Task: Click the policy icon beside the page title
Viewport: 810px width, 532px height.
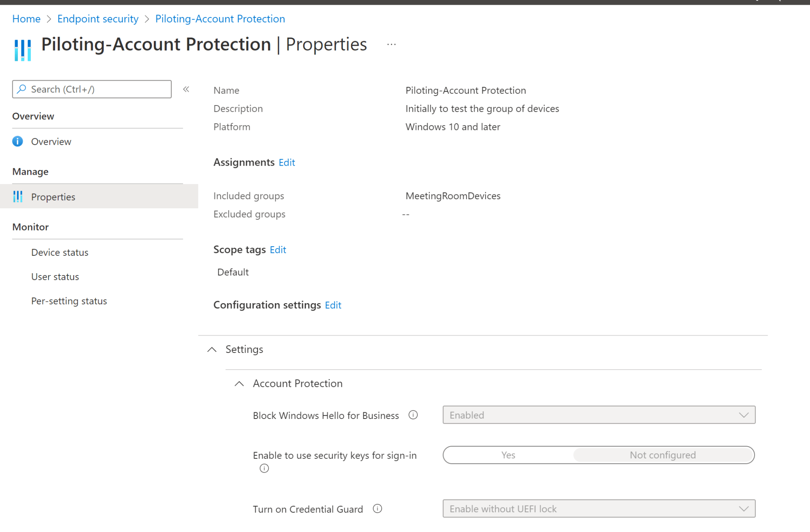Action: click(22, 49)
